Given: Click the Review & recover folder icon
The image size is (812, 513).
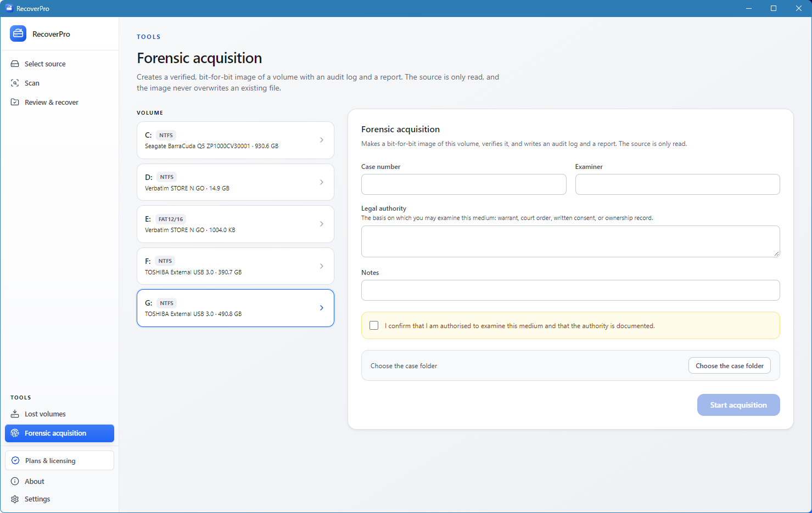Looking at the screenshot, I should (x=15, y=102).
